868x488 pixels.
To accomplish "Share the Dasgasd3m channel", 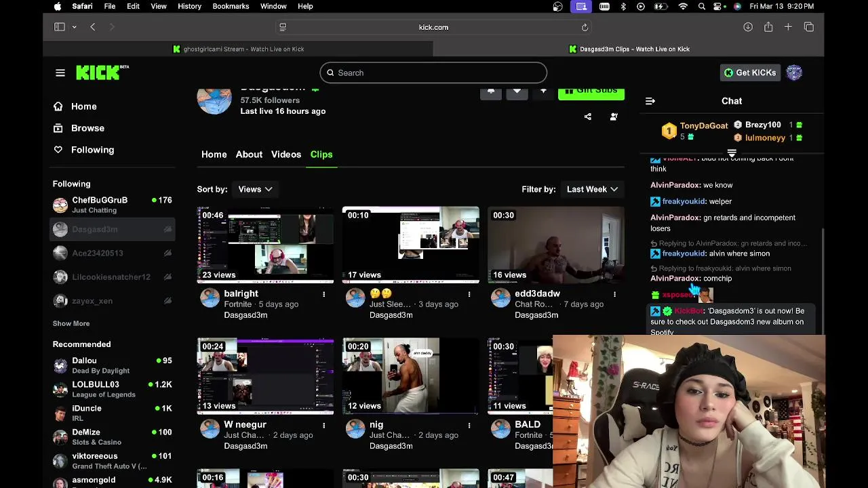I will pos(588,117).
